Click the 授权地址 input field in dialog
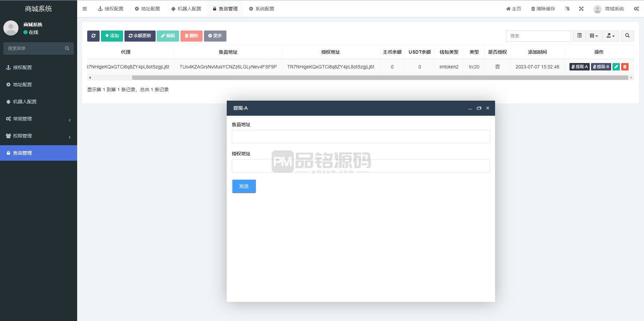This screenshot has height=321, width=644. tap(361, 166)
